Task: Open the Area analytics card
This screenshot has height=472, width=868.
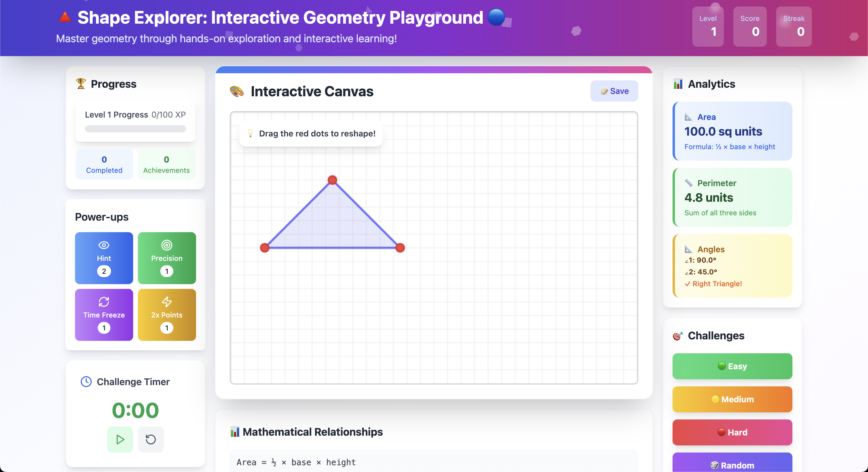Action: [x=732, y=131]
